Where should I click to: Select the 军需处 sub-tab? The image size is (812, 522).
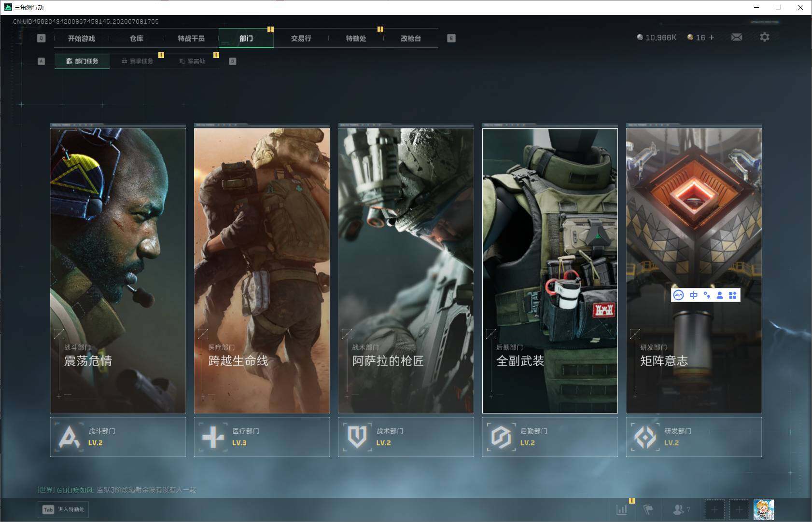click(192, 61)
